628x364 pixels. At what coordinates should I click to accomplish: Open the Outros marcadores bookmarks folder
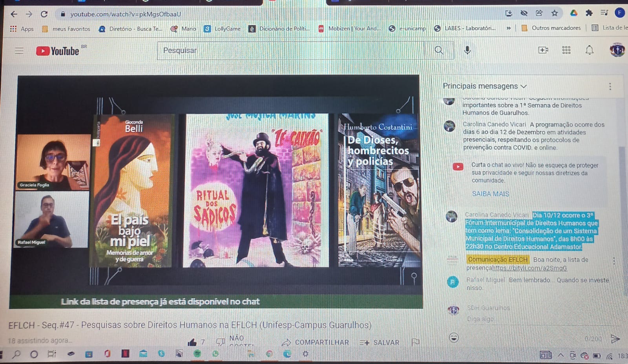pyautogui.click(x=551, y=28)
